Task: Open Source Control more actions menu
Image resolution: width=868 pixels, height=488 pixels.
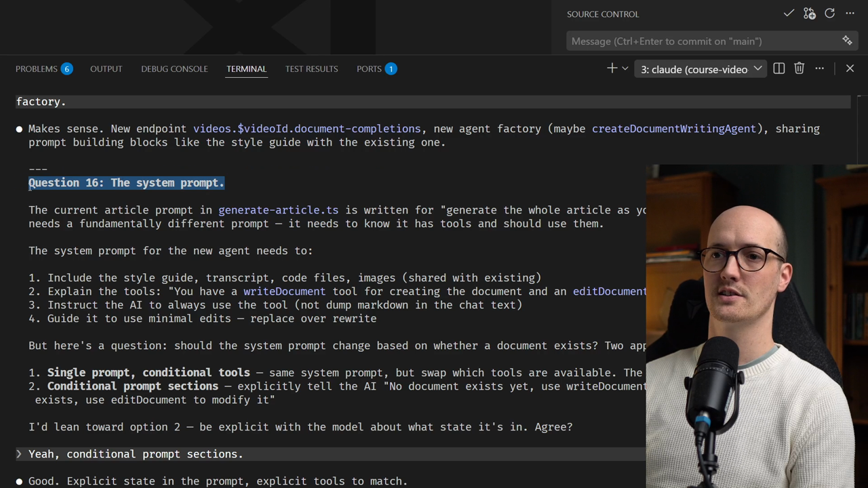Action: (850, 14)
